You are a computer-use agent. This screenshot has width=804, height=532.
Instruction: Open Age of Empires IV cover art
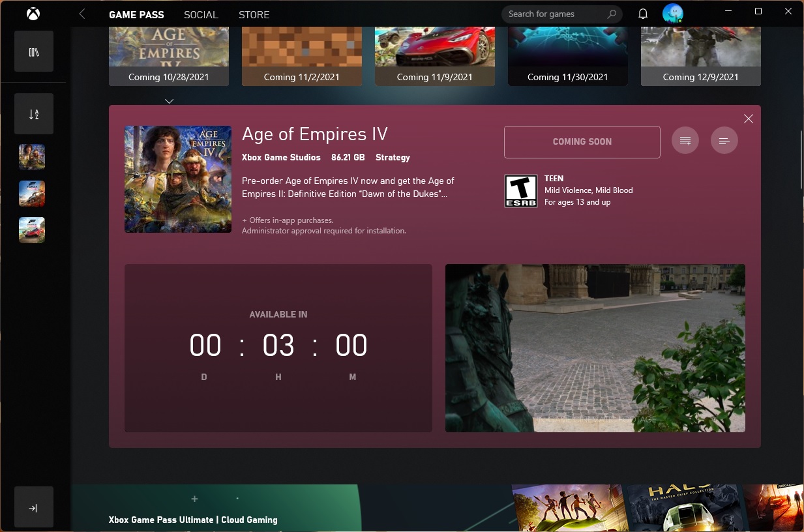[x=178, y=179]
